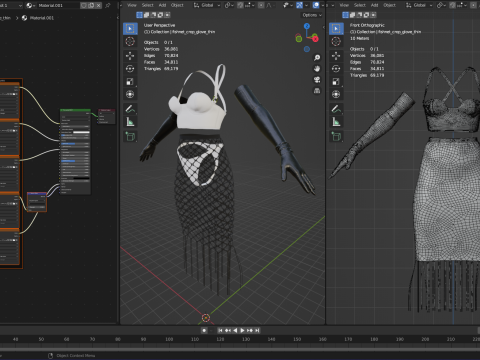Open Object menu in front orthographic viewport
The image size is (480, 360).
389,5
